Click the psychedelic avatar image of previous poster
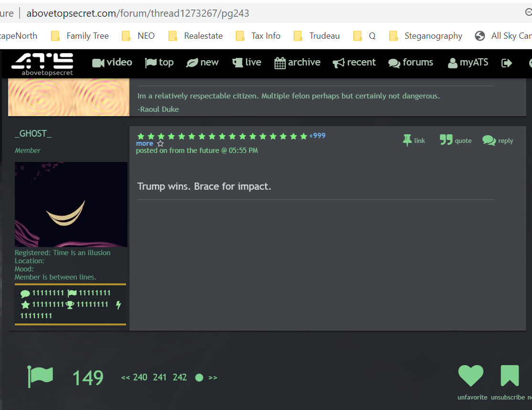 69,97
